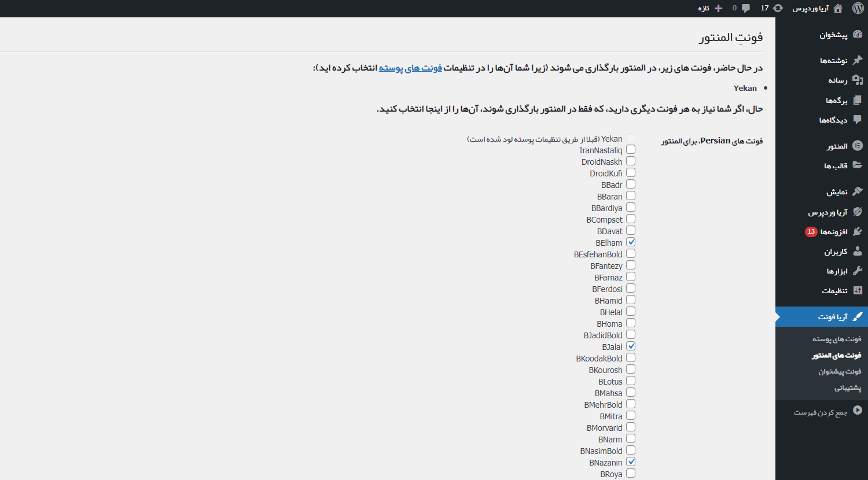Open the فونت های پوسته submenu item
The height and width of the screenshot is (480, 868).
[x=837, y=339]
